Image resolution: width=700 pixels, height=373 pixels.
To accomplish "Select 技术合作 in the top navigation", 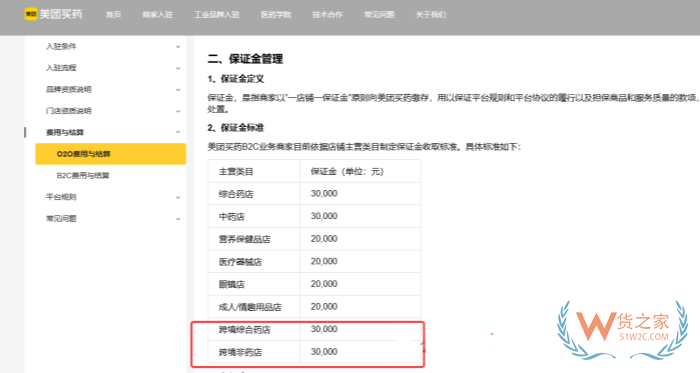I will [327, 15].
